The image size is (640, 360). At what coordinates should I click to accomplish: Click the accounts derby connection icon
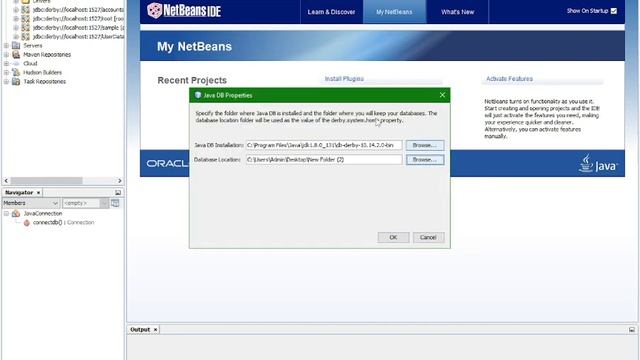tap(25, 9)
